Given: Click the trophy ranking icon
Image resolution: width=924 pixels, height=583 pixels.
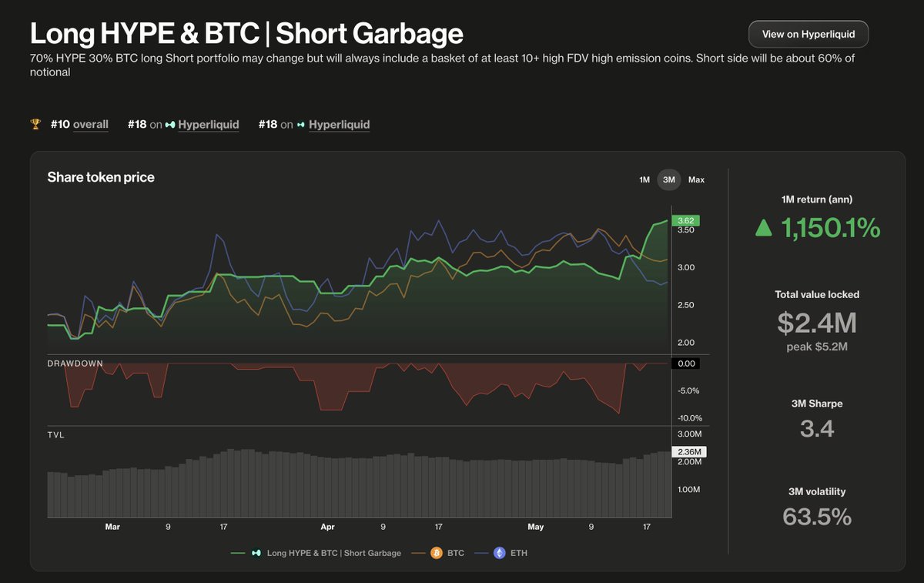Looking at the screenshot, I should point(35,124).
